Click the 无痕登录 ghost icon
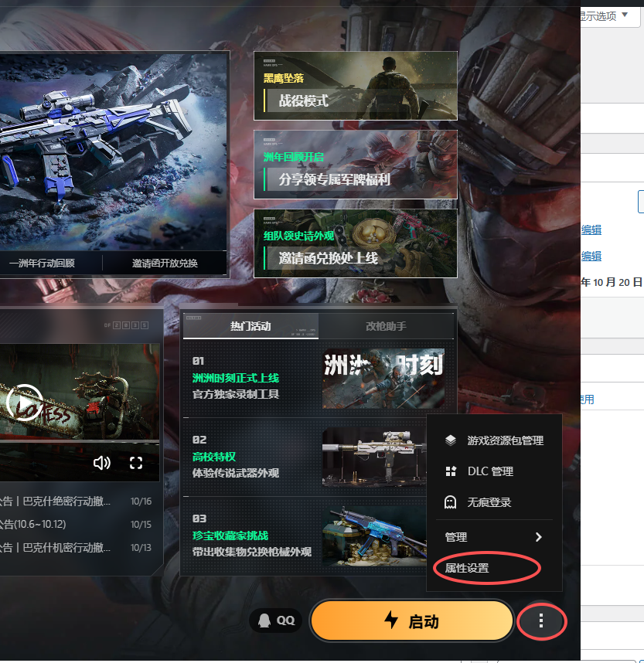644x663 pixels. (x=451, y=502)
